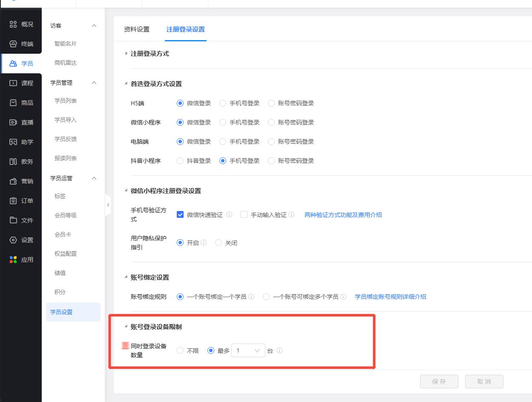Viewport: 532px width, 402px height.
Task: Collapse the 学员管理 menu group
Action: click(94, 83)
